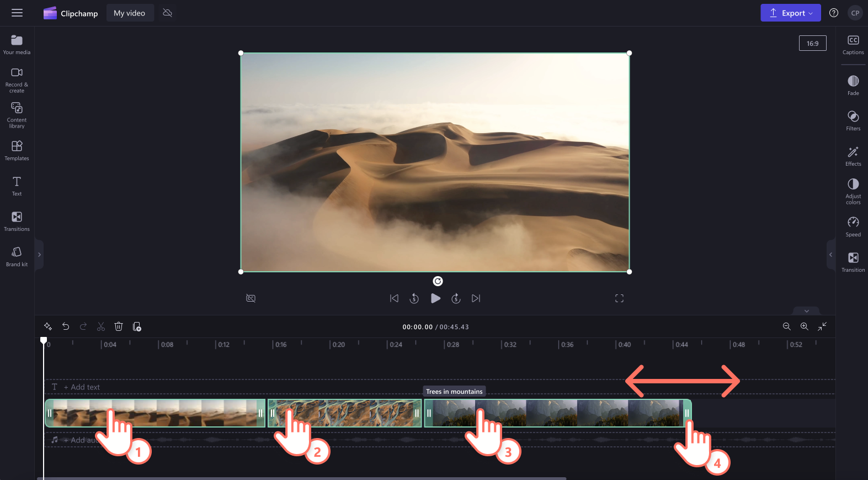Collapse the timeline with chevron
The height and width of the screenshot is (480, 868).
point(806,311)
